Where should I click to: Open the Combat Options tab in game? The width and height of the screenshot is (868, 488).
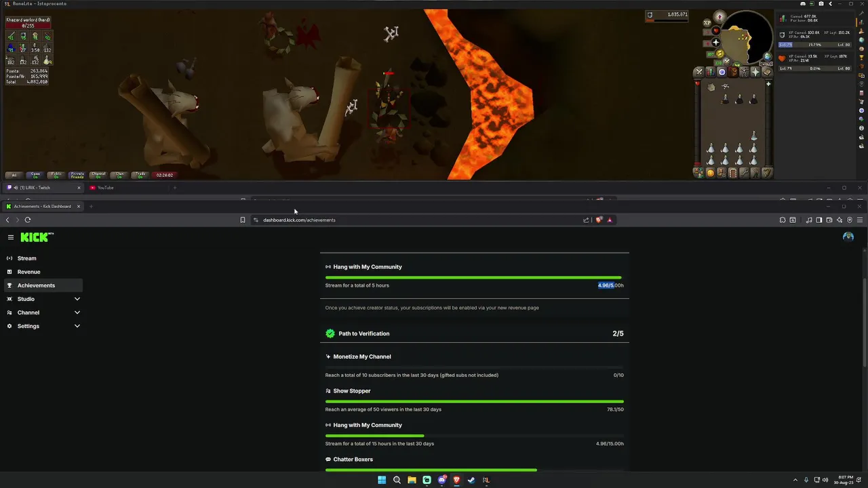pyautogui.click(x=699, y=72)
